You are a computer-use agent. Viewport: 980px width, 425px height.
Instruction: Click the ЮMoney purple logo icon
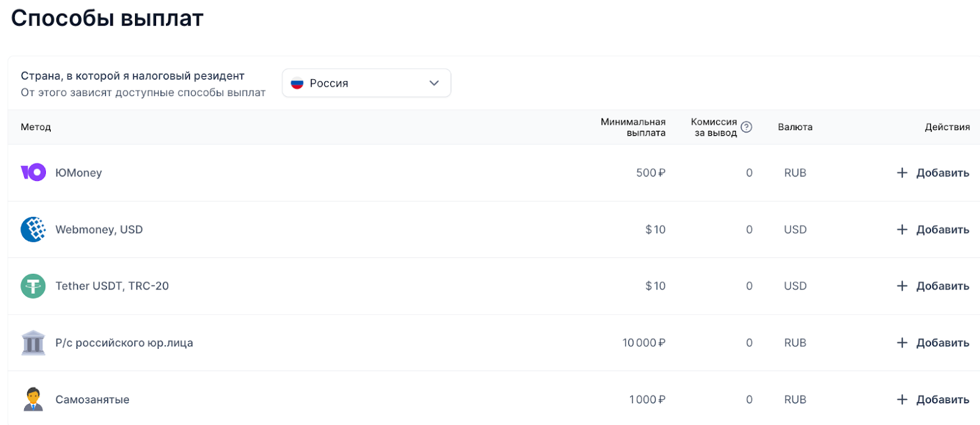point(33,172)
